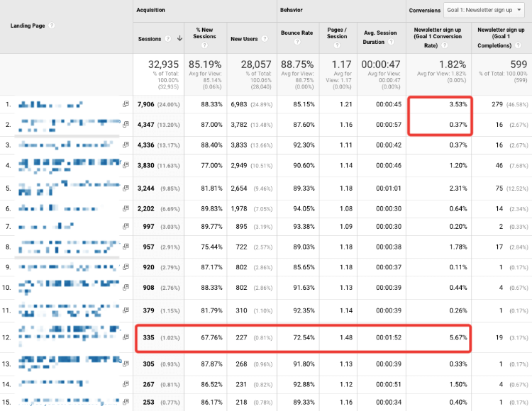532x416 pixels.
Task: Open row 2 landing page external link icon
Action: coord(126,125)
